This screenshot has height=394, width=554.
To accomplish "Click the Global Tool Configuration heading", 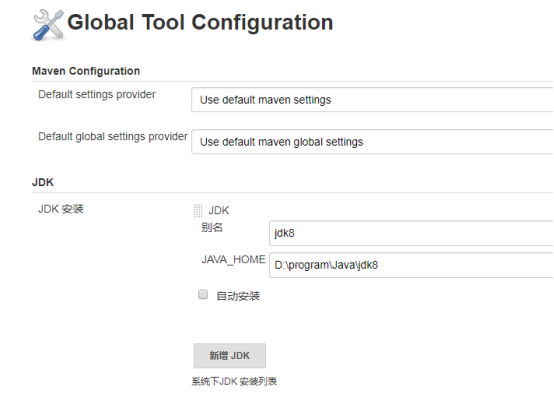I will coord(200,22).
